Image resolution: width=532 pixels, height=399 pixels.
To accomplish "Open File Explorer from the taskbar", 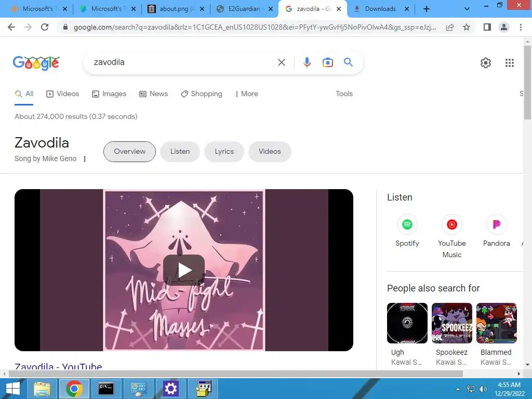I will pos(42,389).
